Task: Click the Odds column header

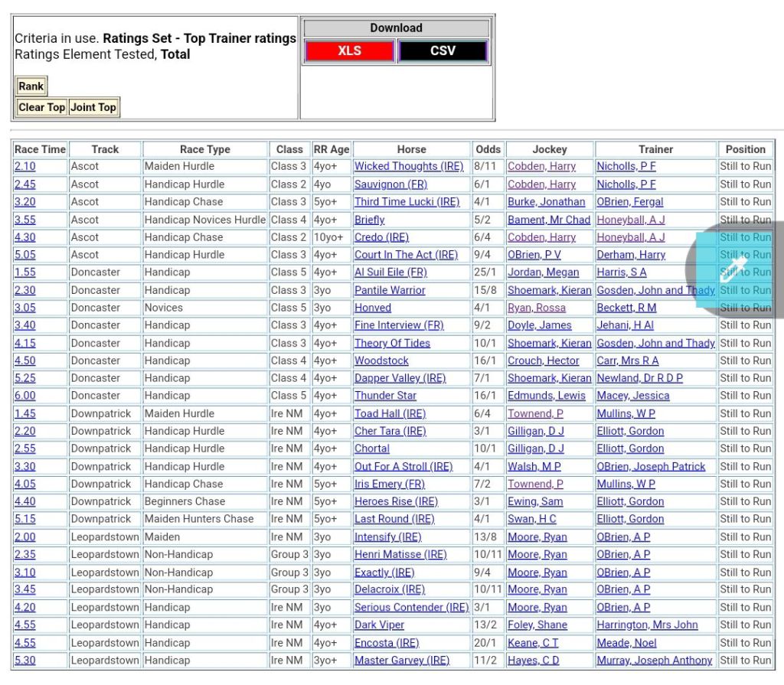Action: [x=488, y=149]
